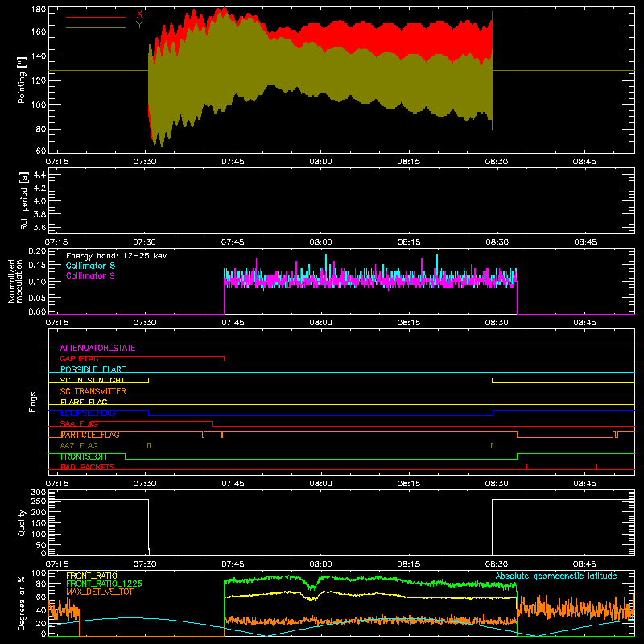This screenshot has height=644, width=644.
Task: Click 08:00 tick label under pointing plot
Action: [320, 162]
